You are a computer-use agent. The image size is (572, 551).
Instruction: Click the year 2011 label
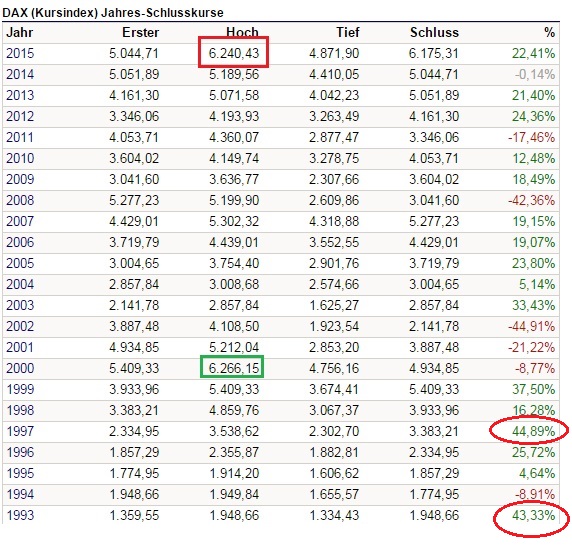[20, 137]
